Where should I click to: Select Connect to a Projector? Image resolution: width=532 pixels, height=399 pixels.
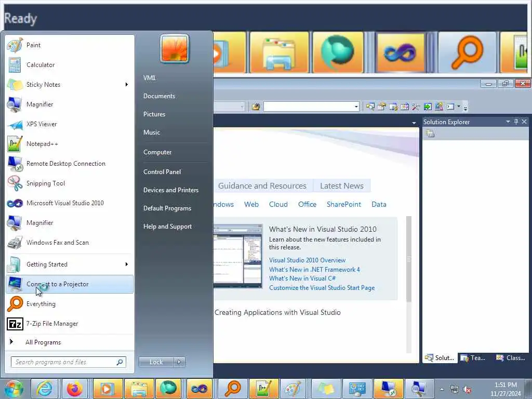70,284
